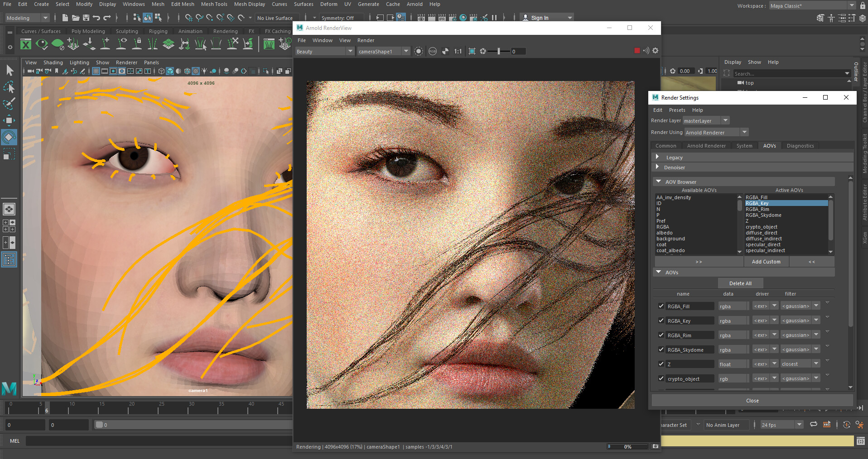Viewport: 868px width, 459px height.
Task: Disable the Z AOV checkbox
Action: pos(661,364)
